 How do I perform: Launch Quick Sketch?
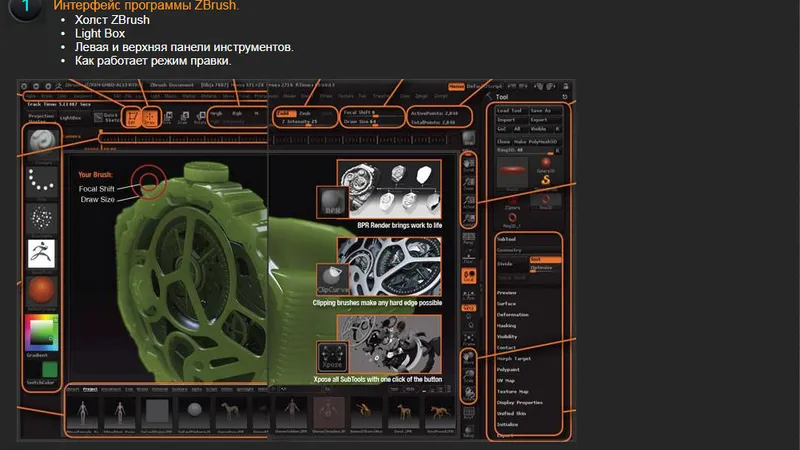point(106,118)
